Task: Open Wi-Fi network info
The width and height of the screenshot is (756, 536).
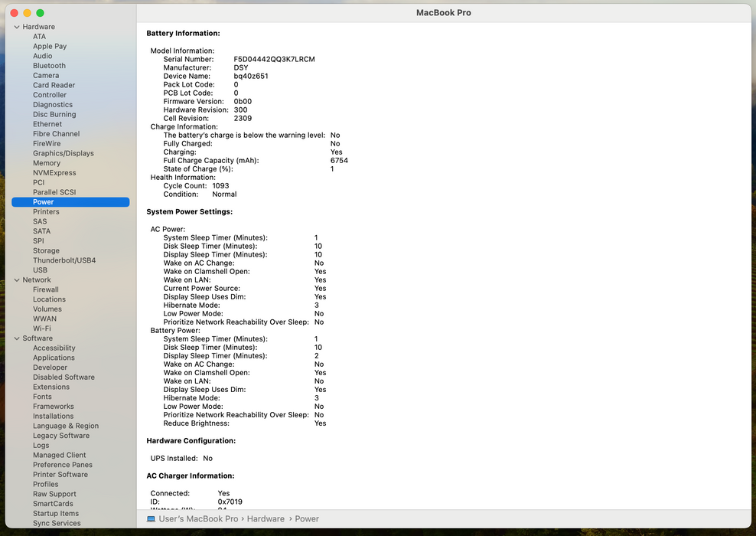Action: [x=42, y=328]
